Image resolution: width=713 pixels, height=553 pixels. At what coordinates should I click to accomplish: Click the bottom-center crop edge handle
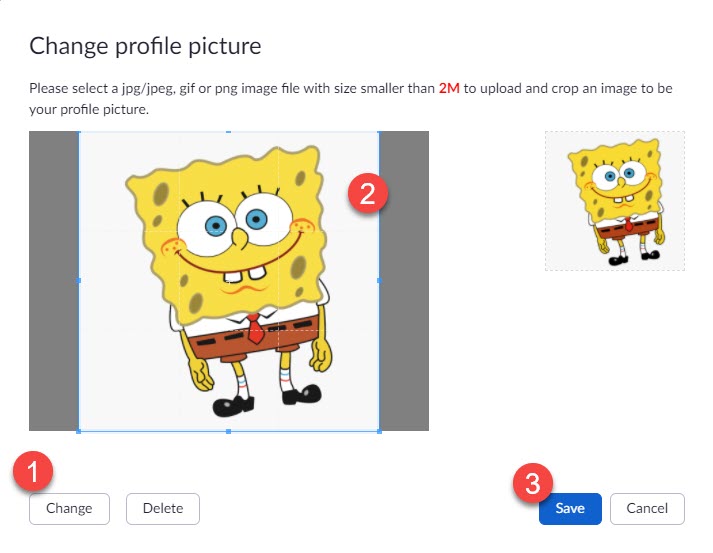coord(229,431)
